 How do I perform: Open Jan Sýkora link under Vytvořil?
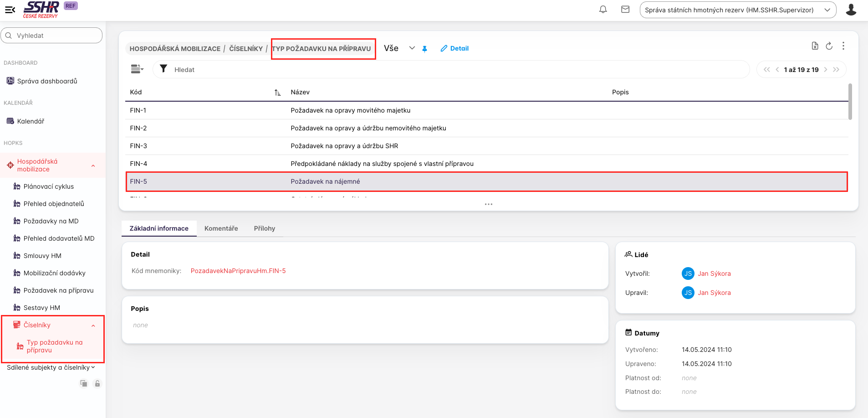tap(714, 274)
